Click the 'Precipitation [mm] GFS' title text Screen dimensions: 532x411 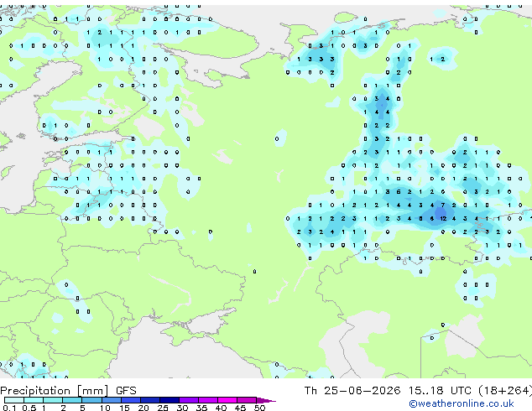68,391
